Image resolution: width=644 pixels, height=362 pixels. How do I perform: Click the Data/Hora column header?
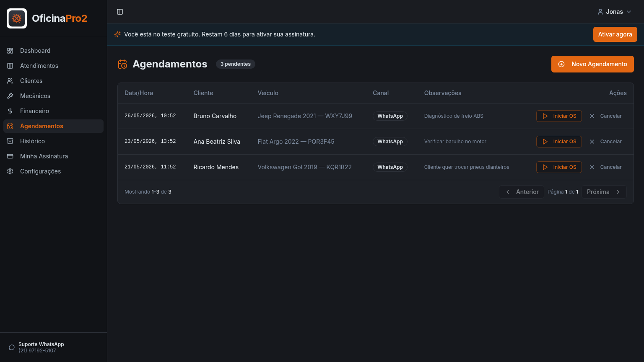(x=139, y=93)
